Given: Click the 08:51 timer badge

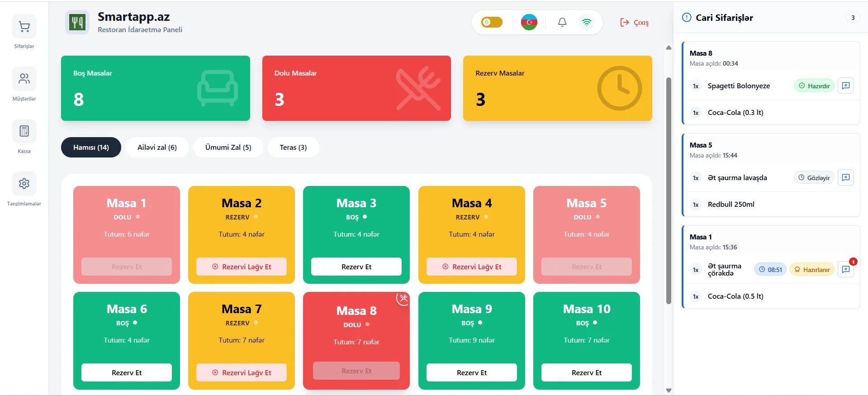Looking at the screenshot, I should 771,270.
